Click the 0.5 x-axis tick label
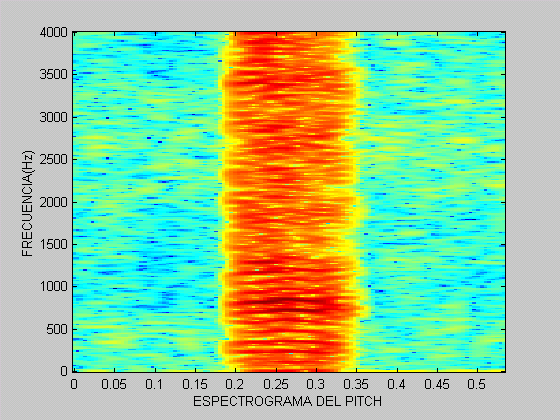Screen dimensions: 560x420 (x=477, y=384)
